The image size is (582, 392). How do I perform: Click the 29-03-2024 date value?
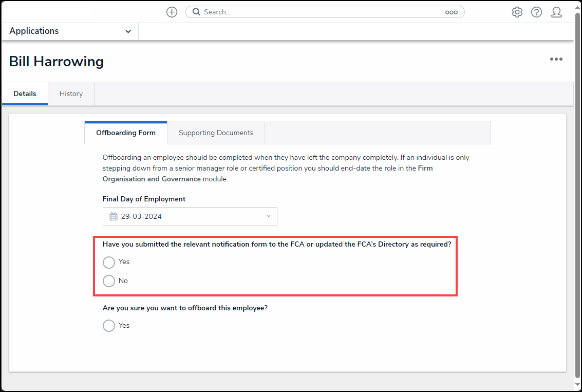pos(141,216)
